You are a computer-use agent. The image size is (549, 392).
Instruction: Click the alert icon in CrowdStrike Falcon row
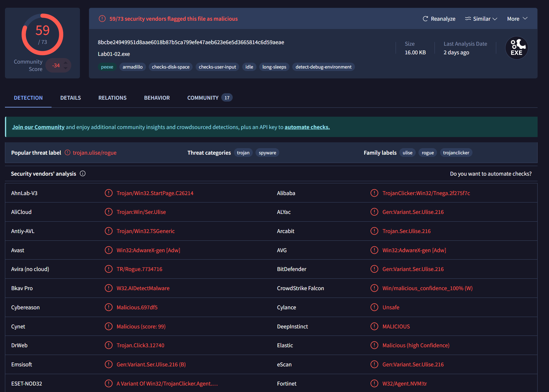[374, 288]
